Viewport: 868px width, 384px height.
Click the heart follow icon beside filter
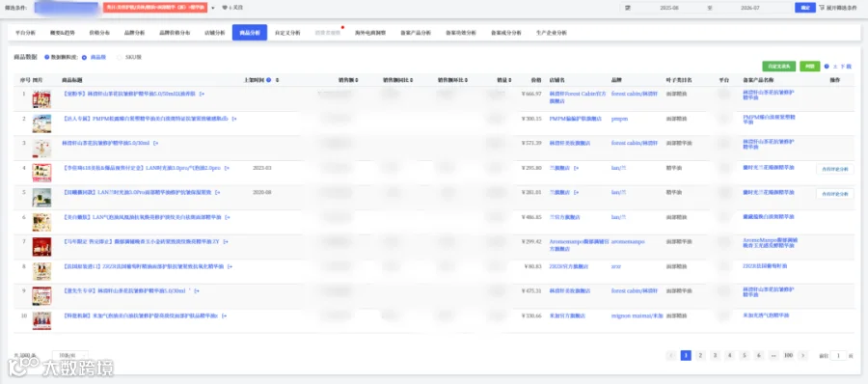[224, 8]
